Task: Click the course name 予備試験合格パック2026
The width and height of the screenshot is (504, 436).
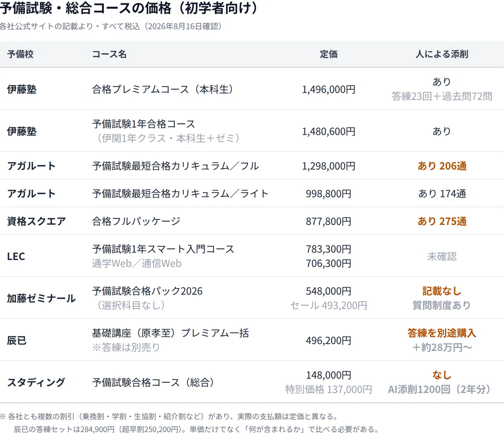Action: 147,291
